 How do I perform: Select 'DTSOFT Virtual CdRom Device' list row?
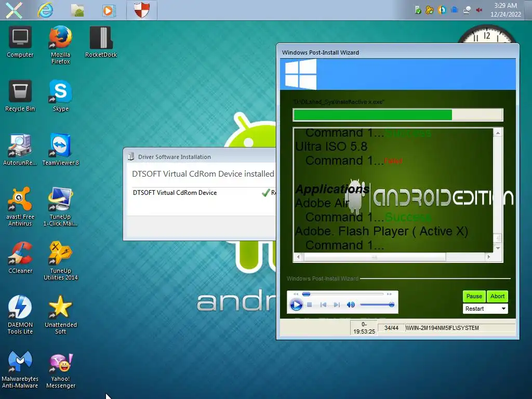(x=204, y=193)
